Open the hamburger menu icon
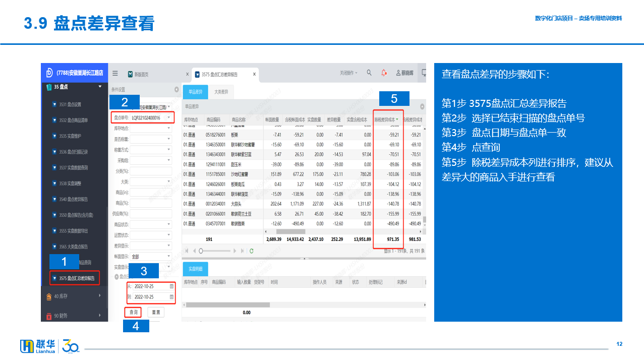 (x=115, y=73)
